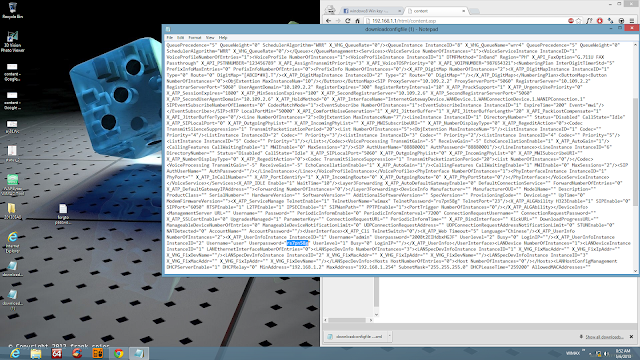Screen dimensions: 640x360
Task: Go to Chrome's Home page button
Action: [x=358, y=21]
